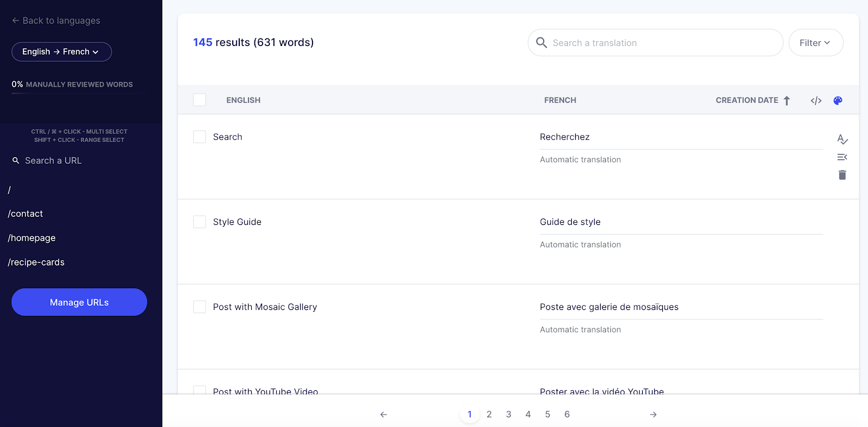Viewport: 868px width, 427px height.
Task: Click source text 'Post with Mosaic Gallery'
Action: coord(265,307)
